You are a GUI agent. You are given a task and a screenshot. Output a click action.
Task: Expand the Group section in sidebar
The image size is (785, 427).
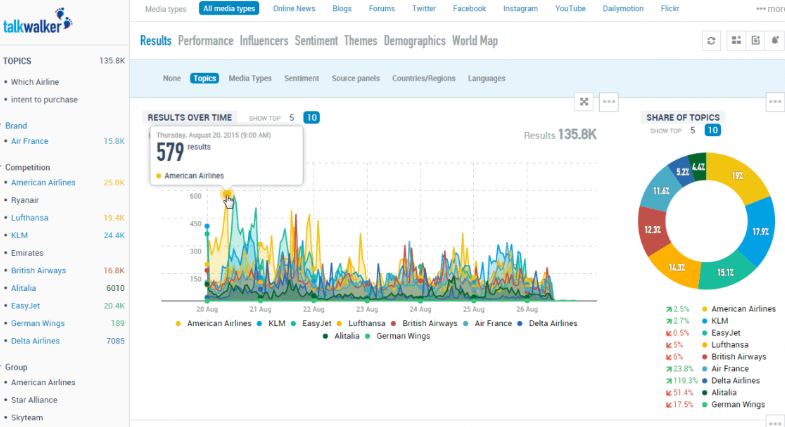[x=16, y=367]
